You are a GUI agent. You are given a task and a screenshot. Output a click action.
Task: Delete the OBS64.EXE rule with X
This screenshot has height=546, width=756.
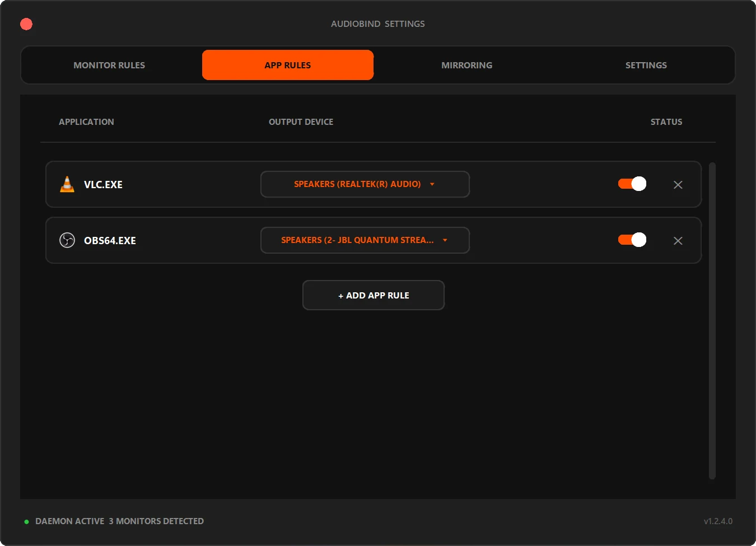[678, 241]
